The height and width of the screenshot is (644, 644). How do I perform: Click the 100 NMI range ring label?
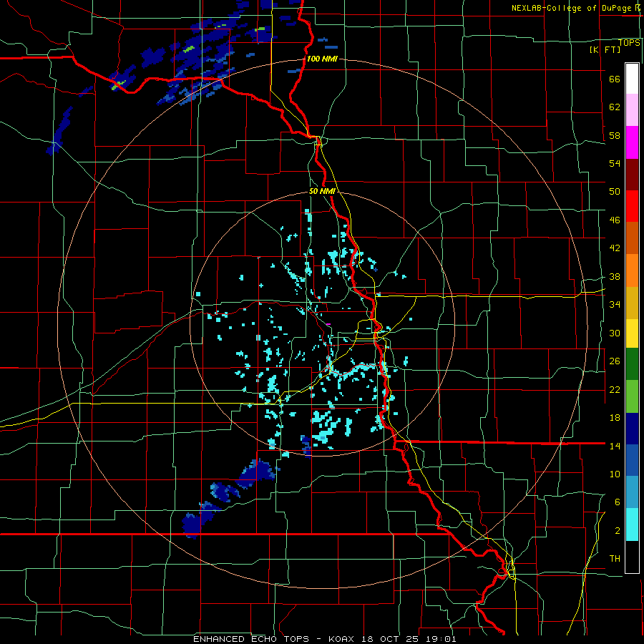click(322, 59)
